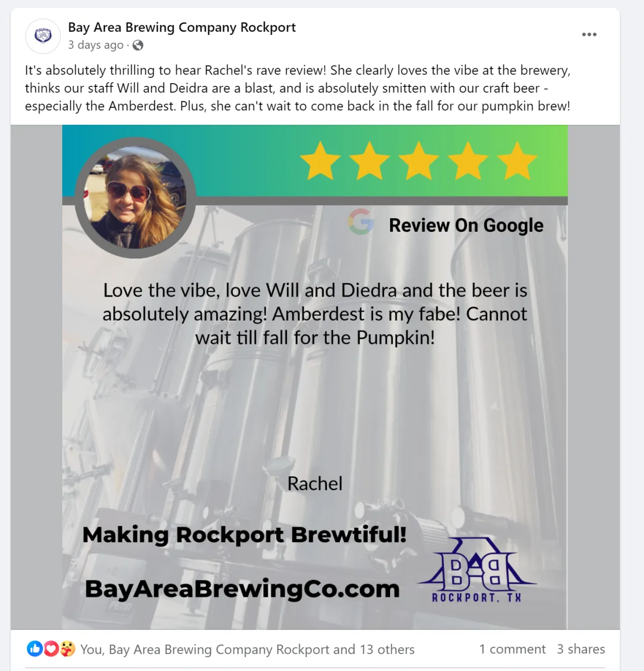View the 1 comment on this post
Viewport: 644px width, 671px height.
point(513,649)
